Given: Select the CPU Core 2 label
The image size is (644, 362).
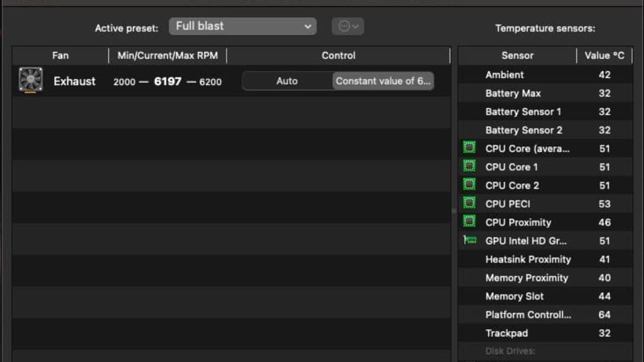Looking at the screenshot, I should click(512, 186).
